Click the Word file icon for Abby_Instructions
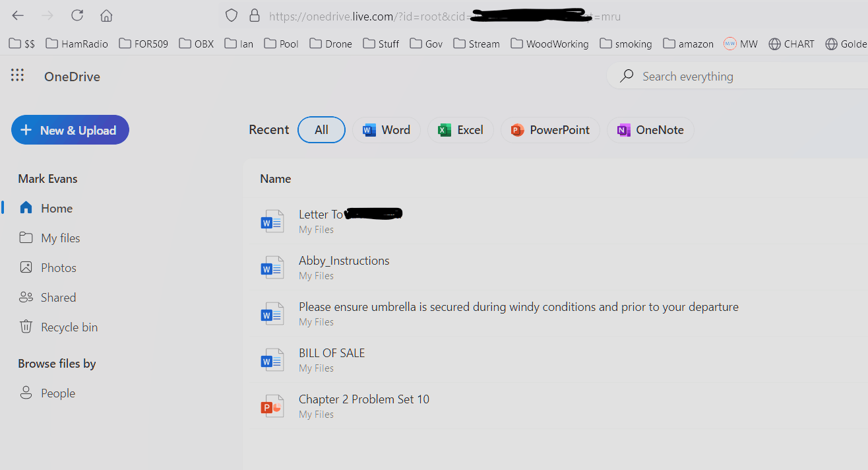868x470 pixels. tap(272, 267)
